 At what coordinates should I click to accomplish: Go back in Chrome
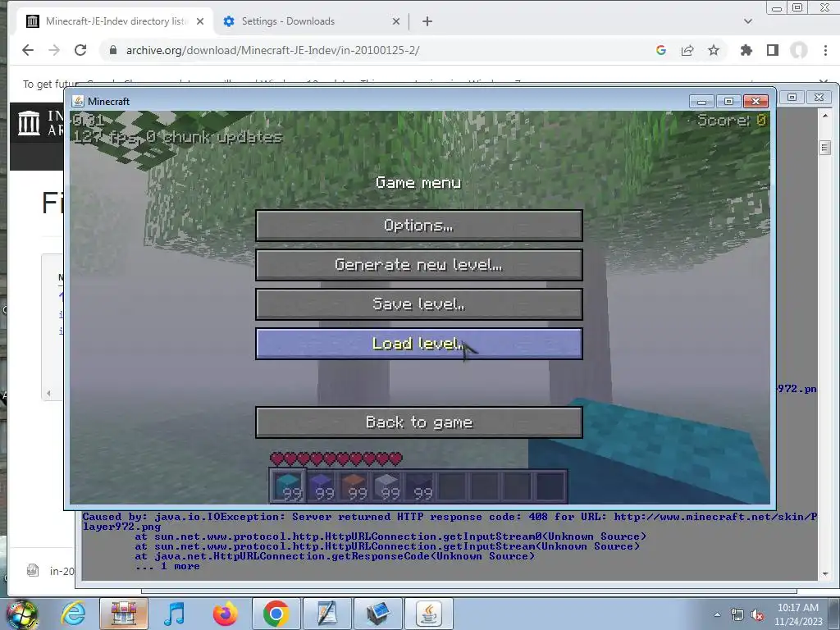pyautogui.click(x=28, y=50)
